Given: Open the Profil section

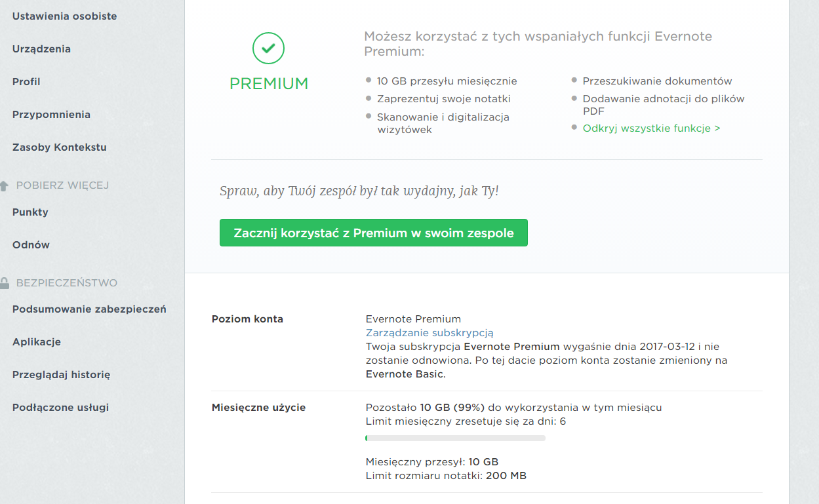Looking at the screenshot, I should pos(26,82).
